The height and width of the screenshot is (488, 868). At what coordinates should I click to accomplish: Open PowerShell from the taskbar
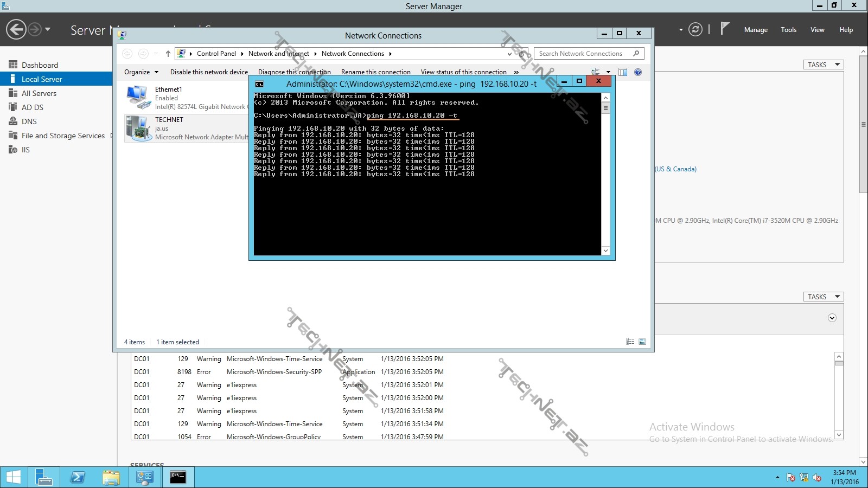tap(78, 477)
